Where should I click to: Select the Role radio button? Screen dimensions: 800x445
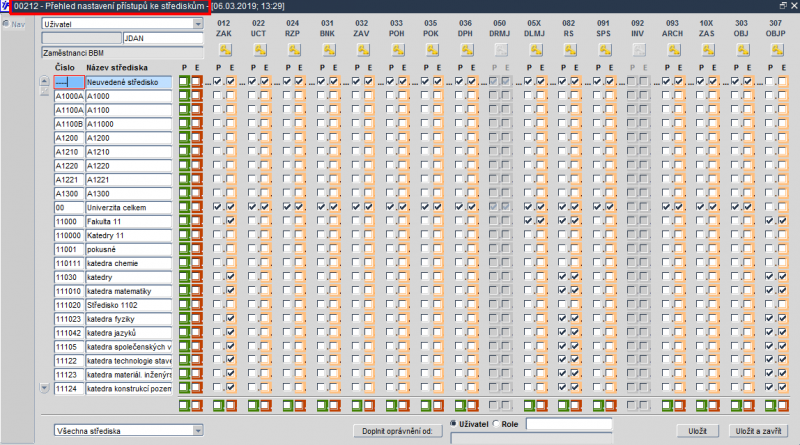[496, 424]
